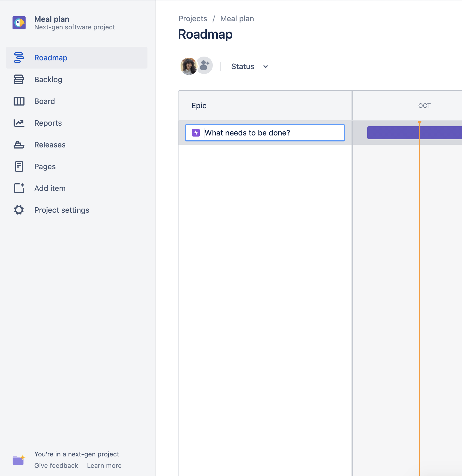Screen dimensions: 462x476
Task: Click the purple epic lightning icon
Action: tap(196, 133)
